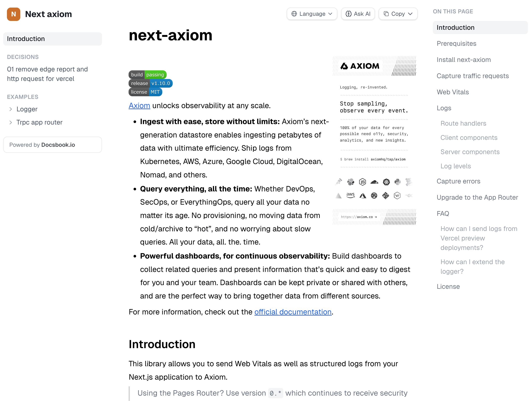Go to Upgrade to the App Router section
Image resolution: width=532 pixels, height=401 pixels.
click(x=477, y=197)
